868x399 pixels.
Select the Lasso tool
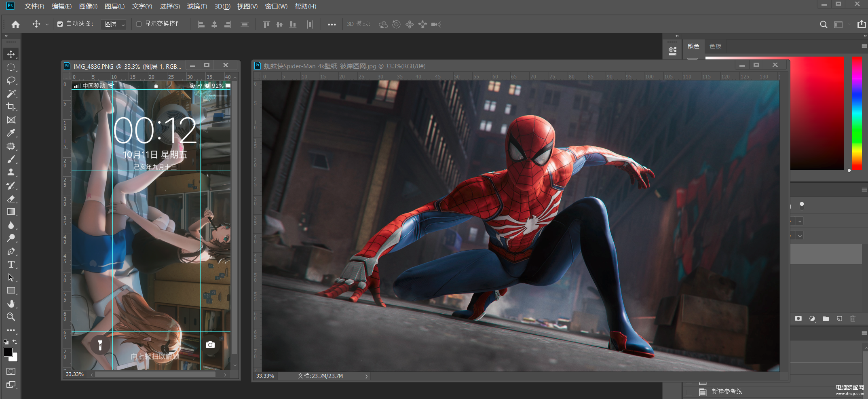(11, 80)
